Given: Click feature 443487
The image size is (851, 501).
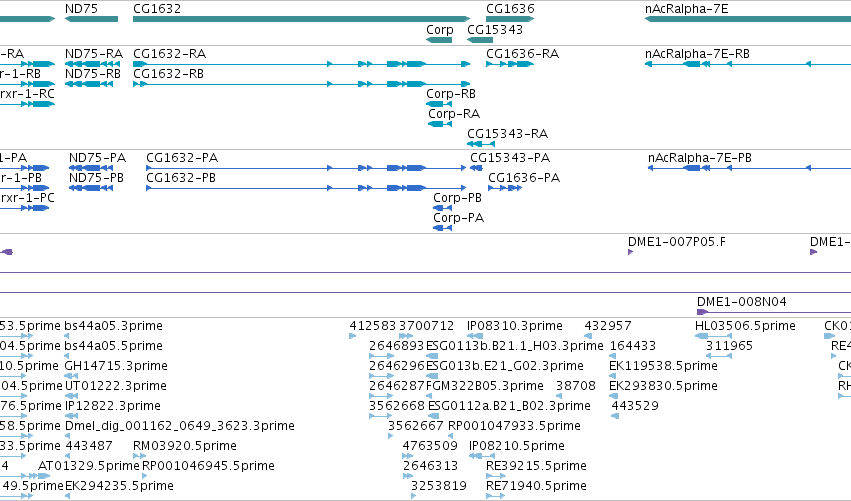Looking at the screenshot, I should 89,446.
